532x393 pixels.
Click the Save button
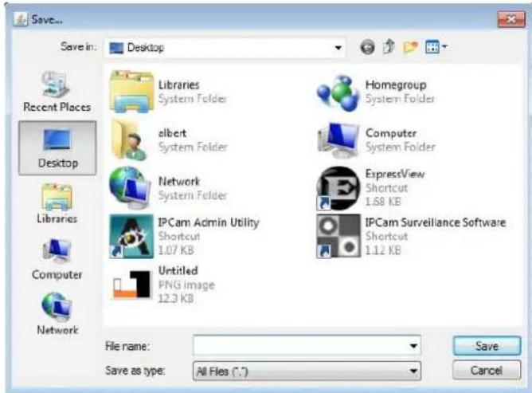pos(487,346)
